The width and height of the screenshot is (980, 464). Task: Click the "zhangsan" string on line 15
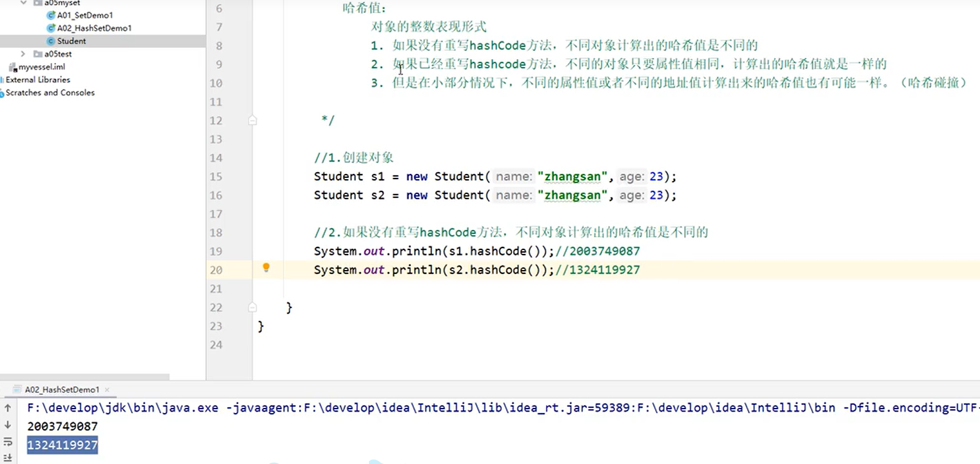(573, 177)
